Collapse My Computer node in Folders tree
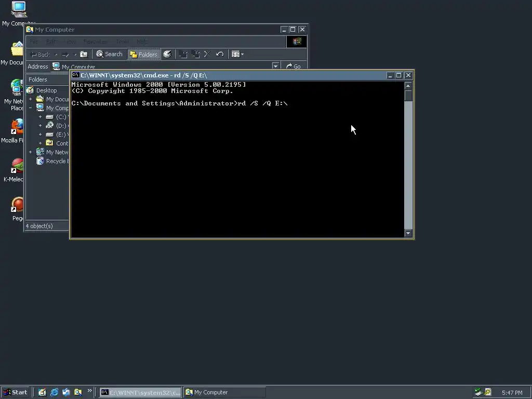Viewport: 532px width, 399px height. pyautogui.click(x=30, y=108)
